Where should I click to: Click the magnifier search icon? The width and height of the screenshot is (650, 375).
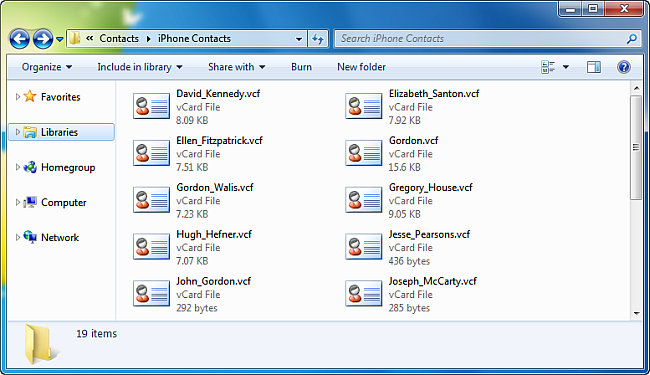[x=632, y=39]
